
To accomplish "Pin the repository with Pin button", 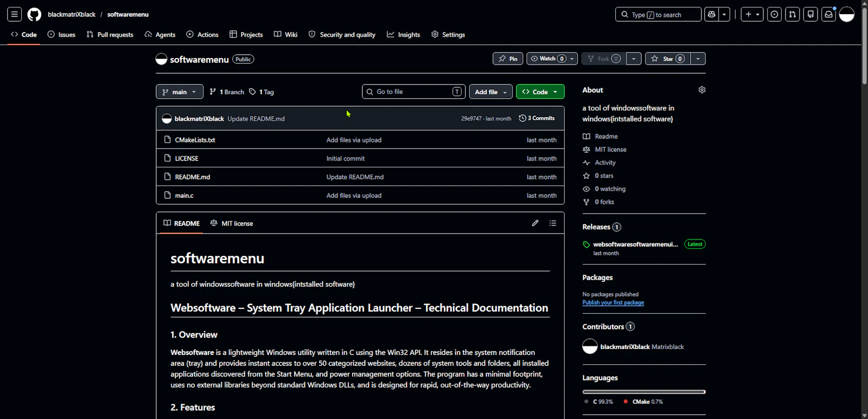I will (x=508, y=59).
